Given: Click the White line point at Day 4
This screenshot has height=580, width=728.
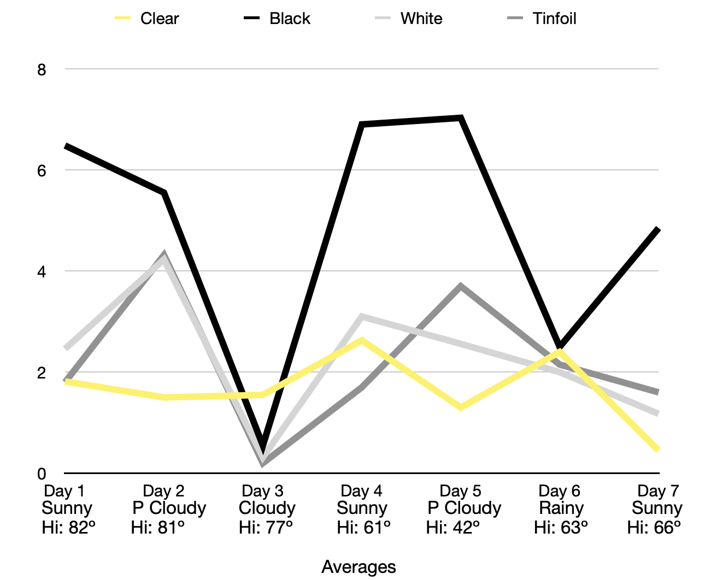Looking at the screenshot, I should pos(362,316).
